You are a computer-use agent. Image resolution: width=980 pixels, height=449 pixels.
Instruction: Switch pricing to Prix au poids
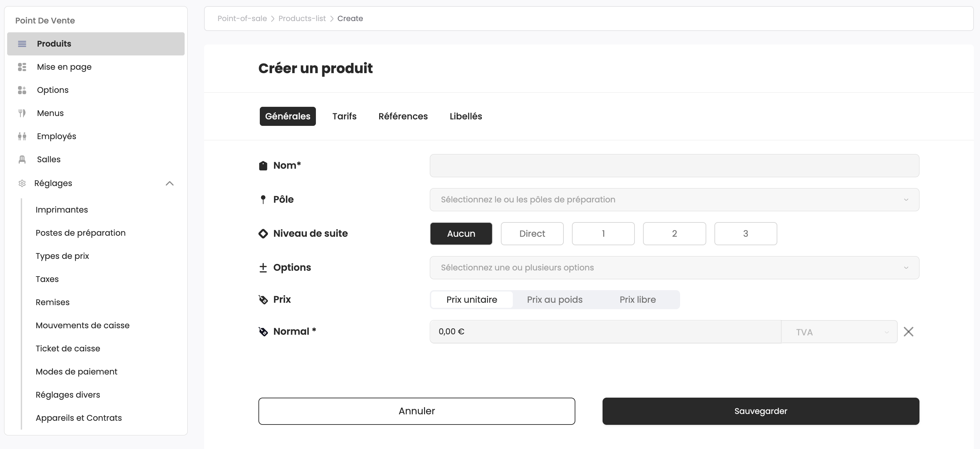tap(554, 299)
